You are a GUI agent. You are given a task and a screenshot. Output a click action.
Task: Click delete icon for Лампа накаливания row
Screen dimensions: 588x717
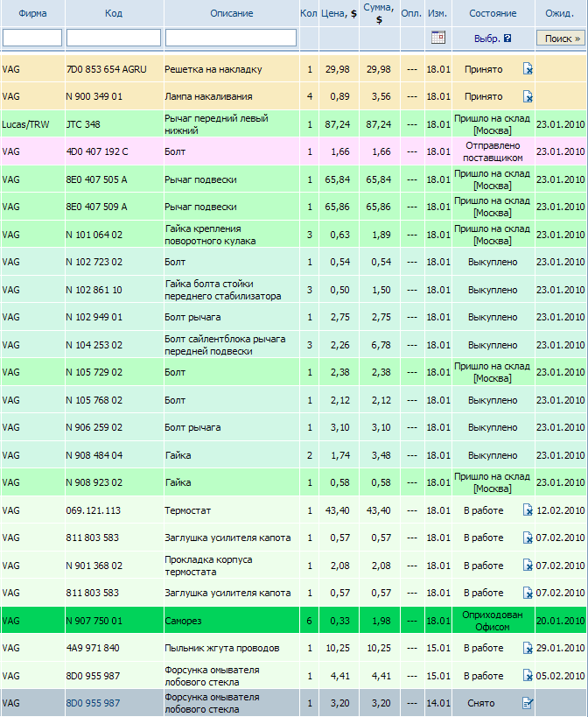pos(528,96)
